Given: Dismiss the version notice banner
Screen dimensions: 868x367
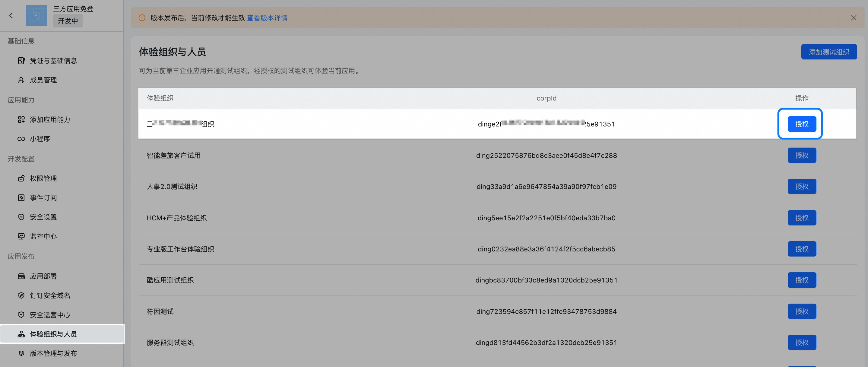Looking at the screenshot, I should tap(853, 18).
